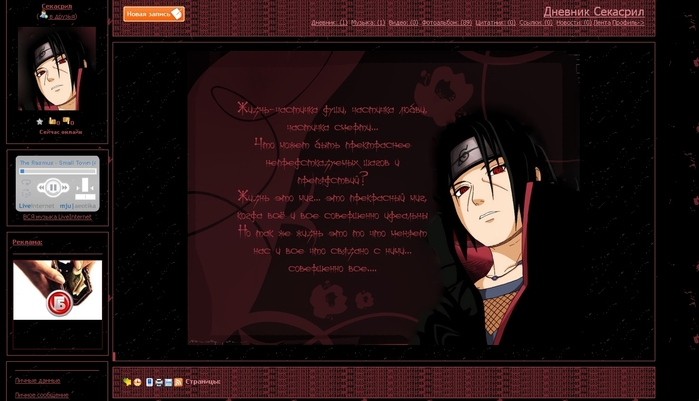This screenshot has height=401, width=699.
Task: Click the balance slider below volume
Action: (85, 196)
